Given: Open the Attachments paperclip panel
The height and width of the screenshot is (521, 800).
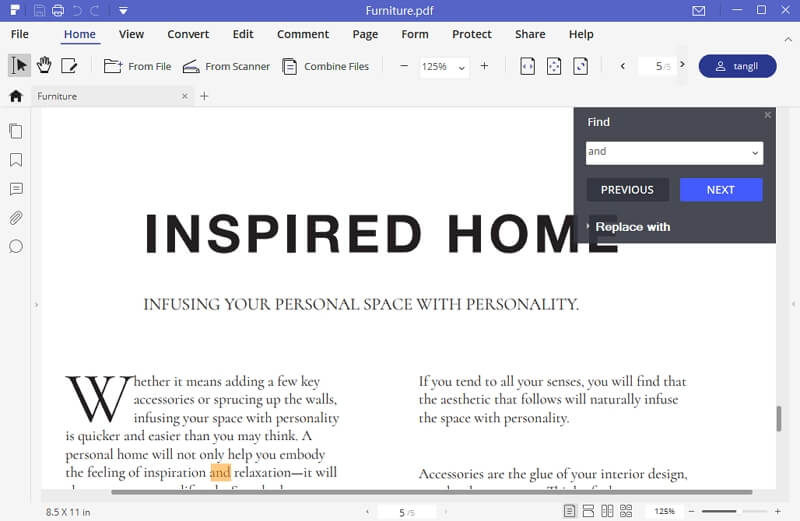Looking at the screenshot, I should pos(16,218).
